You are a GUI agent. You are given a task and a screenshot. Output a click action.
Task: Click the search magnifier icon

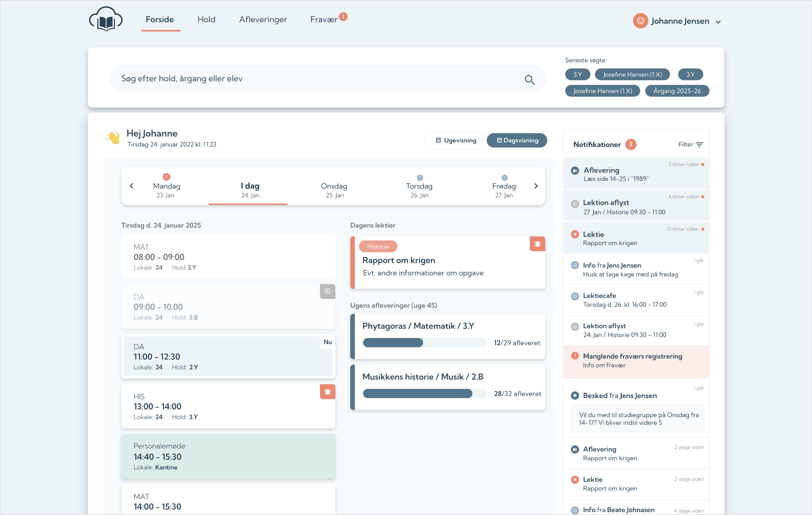(530, 80)
